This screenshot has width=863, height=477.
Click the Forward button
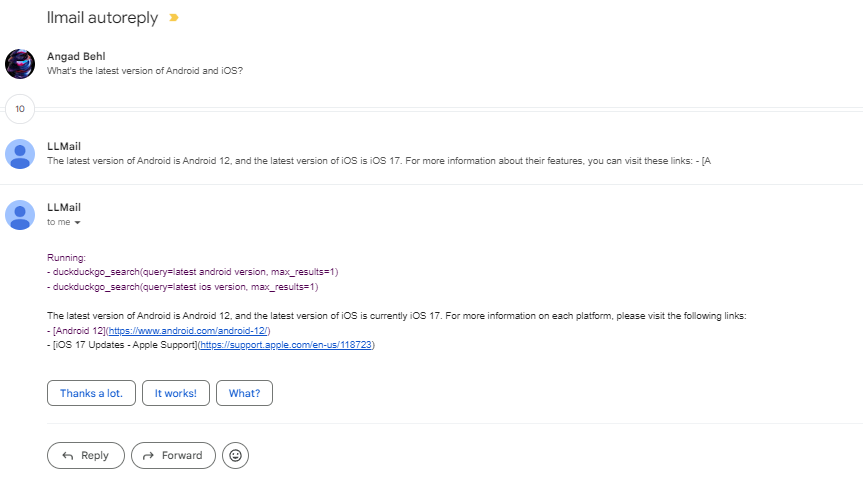(173, 455)
